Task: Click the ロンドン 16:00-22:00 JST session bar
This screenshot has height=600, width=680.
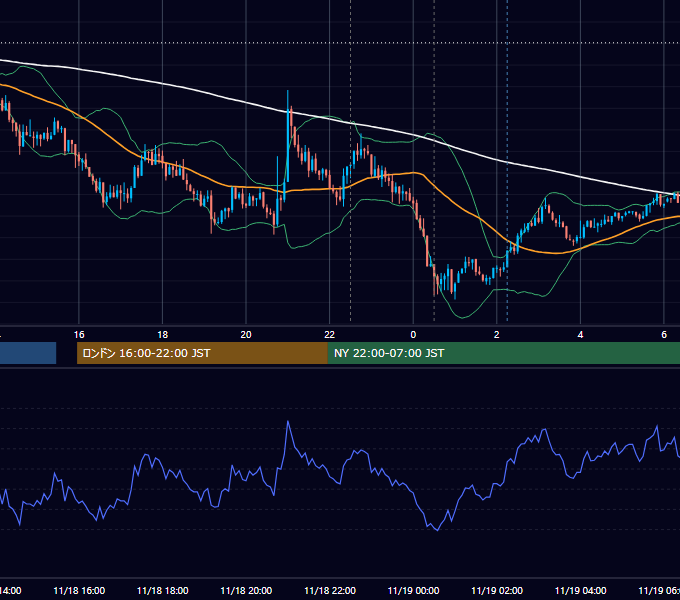Action: (x=202, y=353)
